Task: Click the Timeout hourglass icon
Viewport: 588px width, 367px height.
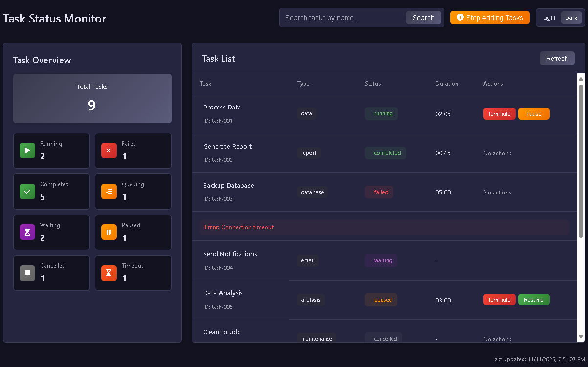Action: (109, 273)
